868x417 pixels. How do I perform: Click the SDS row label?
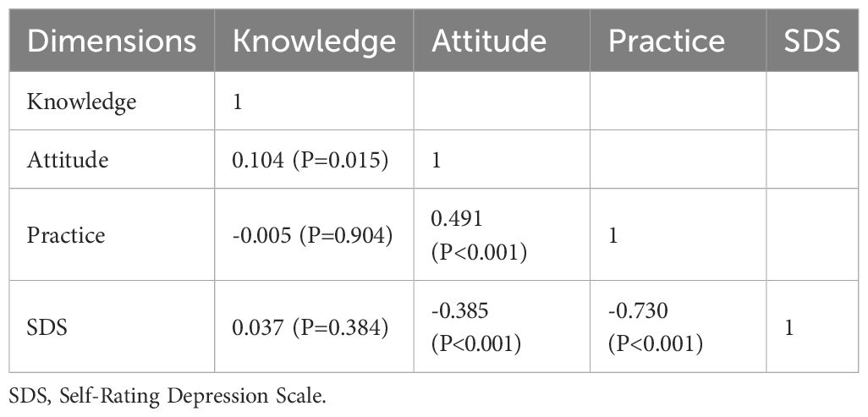click(x=46, y=327)
